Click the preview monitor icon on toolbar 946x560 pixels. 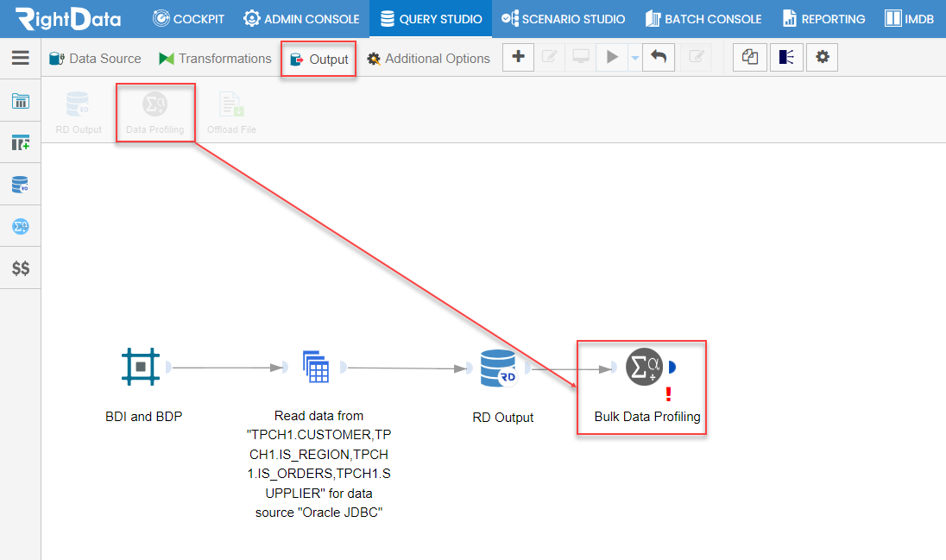580,57
